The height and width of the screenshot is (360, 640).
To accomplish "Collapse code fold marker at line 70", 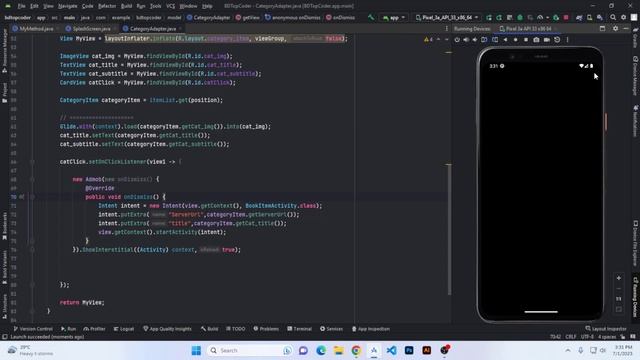I will point(32,197).
